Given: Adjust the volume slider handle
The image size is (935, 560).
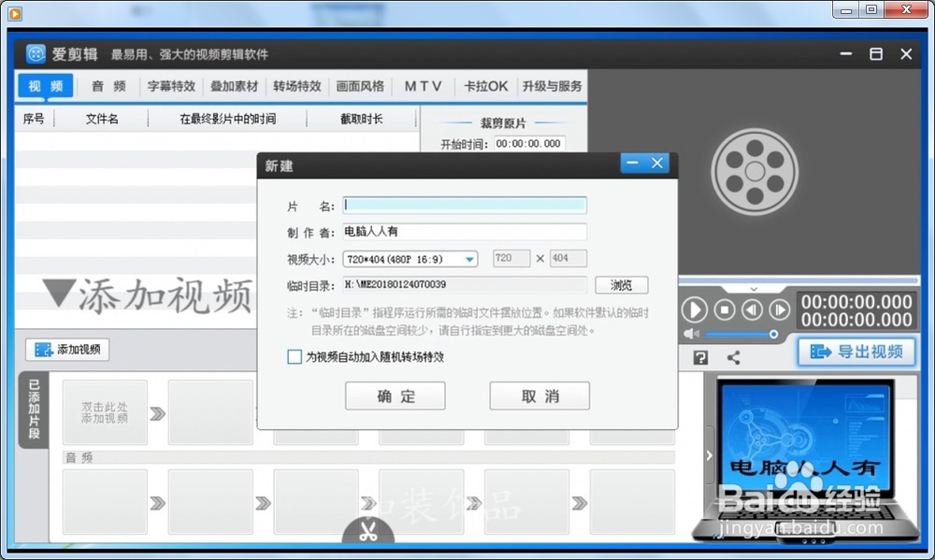Looking at the screenshot, I should 773,334.
